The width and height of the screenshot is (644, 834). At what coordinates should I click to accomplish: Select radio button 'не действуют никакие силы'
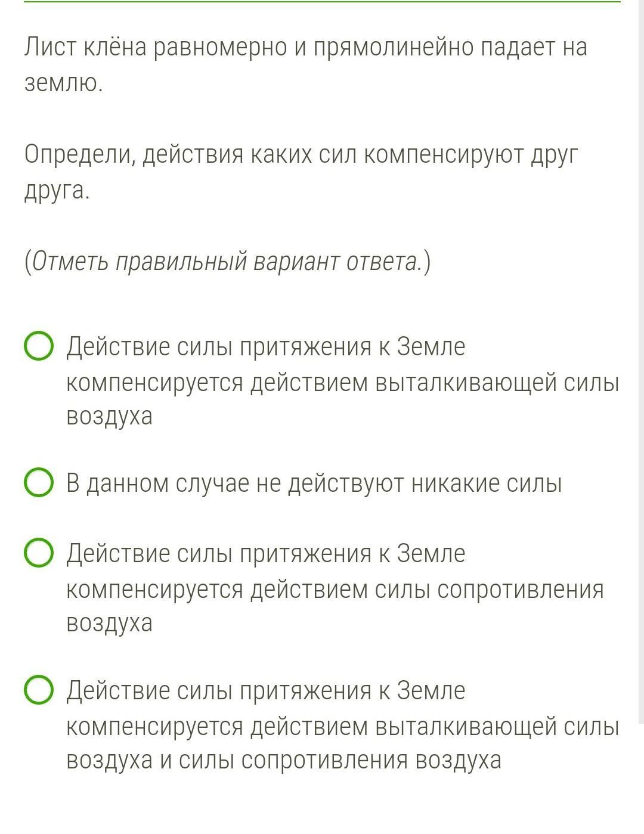(x=39, y=482)
